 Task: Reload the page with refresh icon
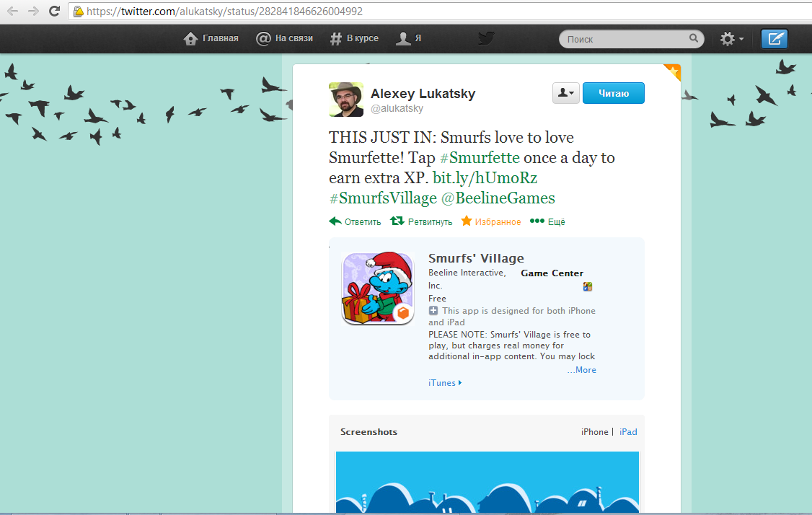(x=54, y=11)
